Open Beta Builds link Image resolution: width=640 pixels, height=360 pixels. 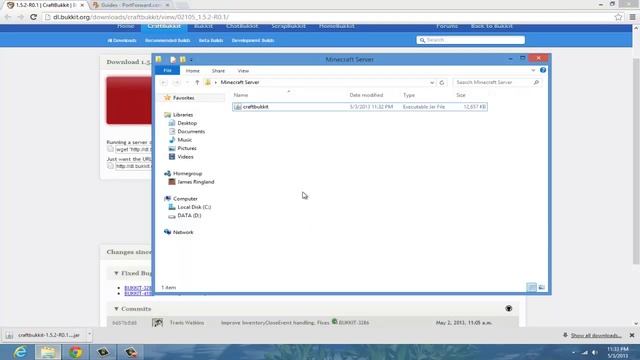pyautogui.click(x=211, y=40)
